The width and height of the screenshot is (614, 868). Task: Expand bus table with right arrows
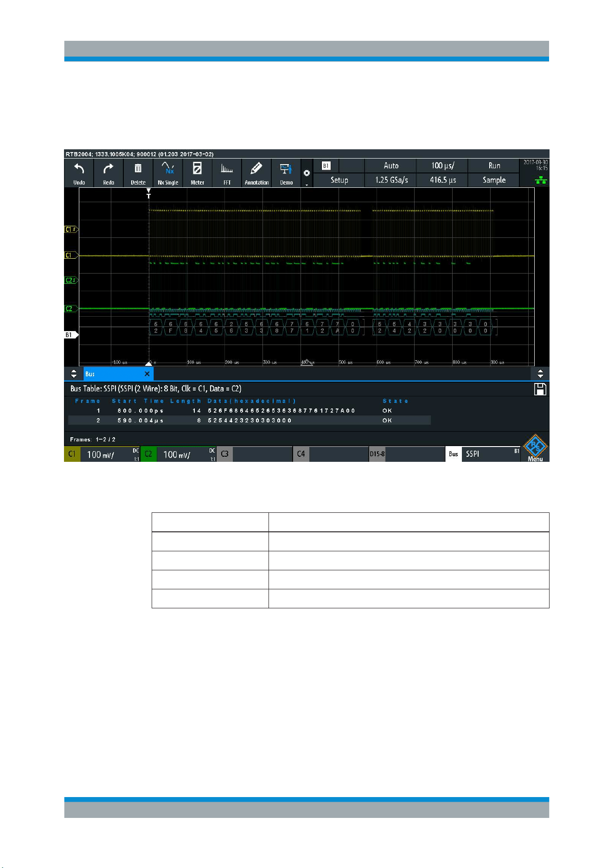pos(540,374)
